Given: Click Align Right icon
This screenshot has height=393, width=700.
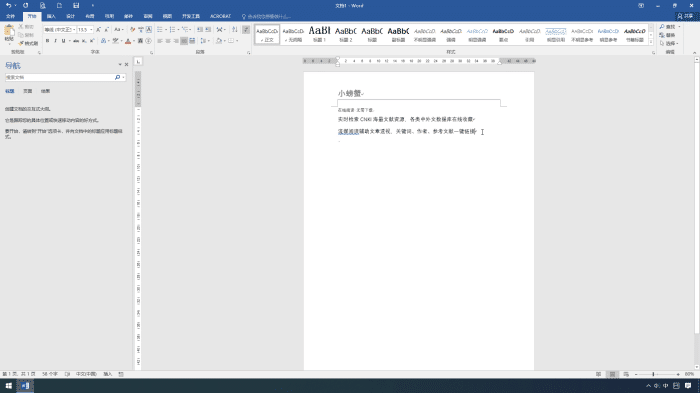Looking at the screenshot, I should tap(176, 41).
